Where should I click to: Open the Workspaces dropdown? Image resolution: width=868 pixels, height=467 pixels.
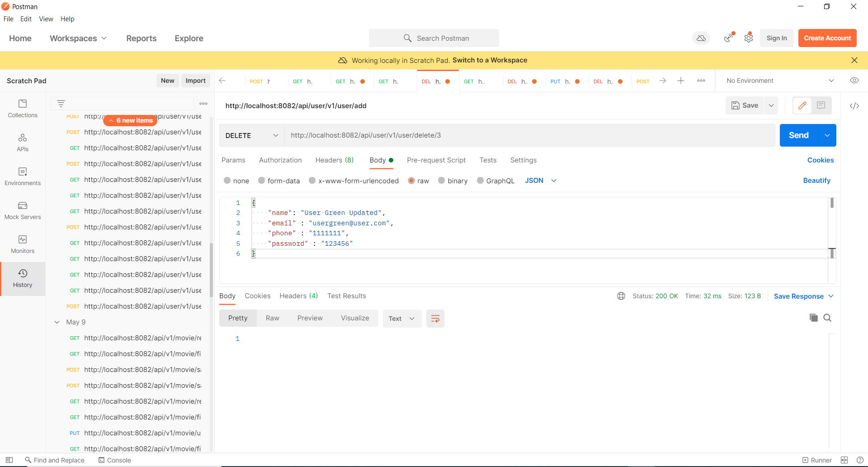coord(78,38)
